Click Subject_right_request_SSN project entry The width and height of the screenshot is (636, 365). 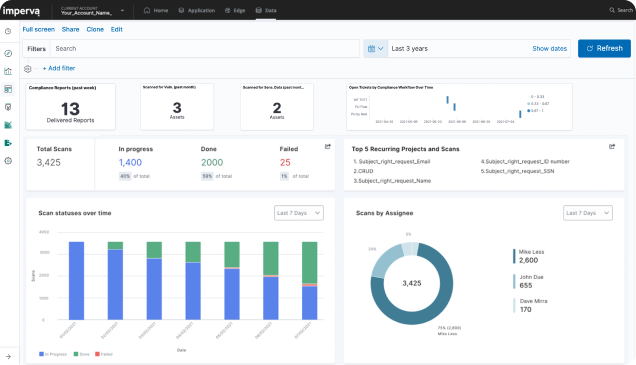[517, 171]
